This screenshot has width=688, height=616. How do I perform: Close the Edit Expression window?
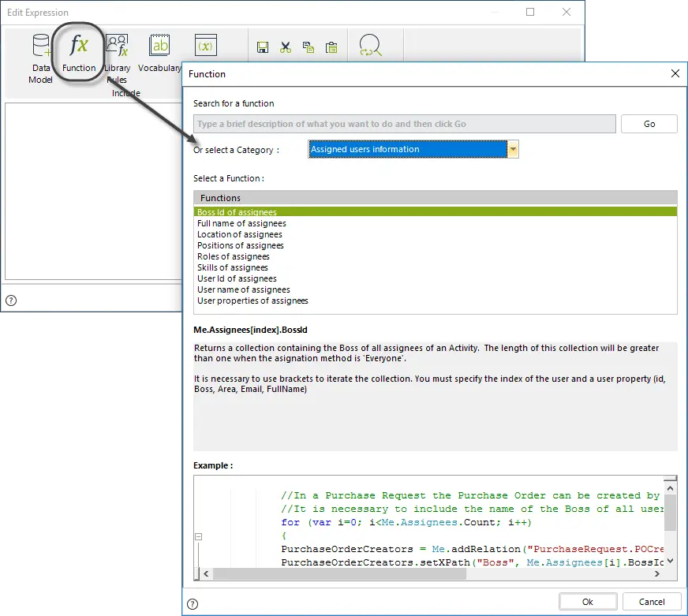point(566,12)
